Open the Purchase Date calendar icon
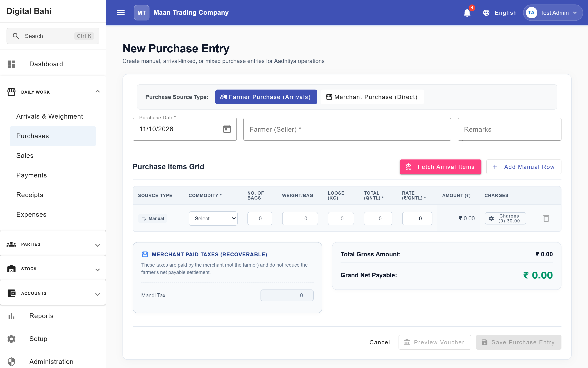Screen dimensions: 588x368 tap(227, 129)
